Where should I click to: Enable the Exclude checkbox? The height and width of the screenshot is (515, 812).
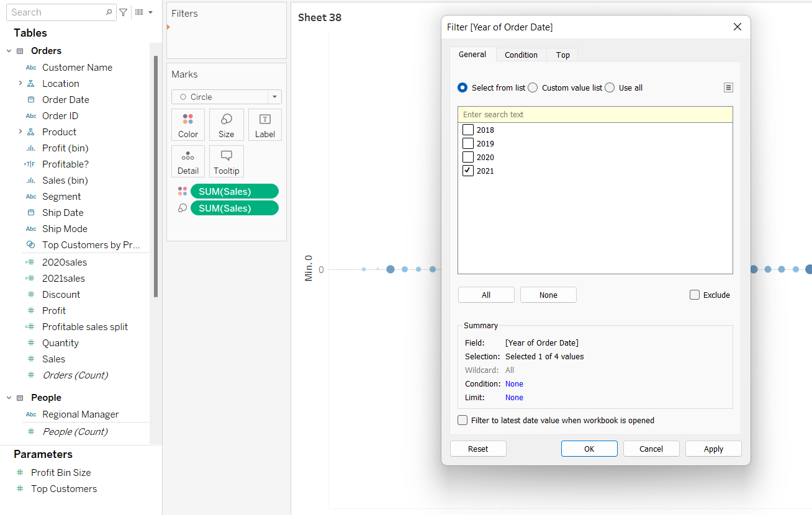[695, 295]
